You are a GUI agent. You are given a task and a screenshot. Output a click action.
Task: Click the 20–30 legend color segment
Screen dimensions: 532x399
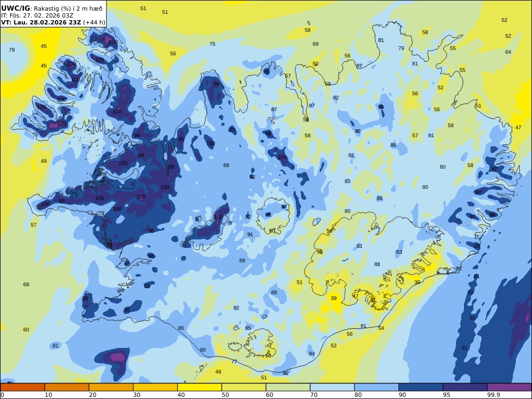click(x=111, y=387)
